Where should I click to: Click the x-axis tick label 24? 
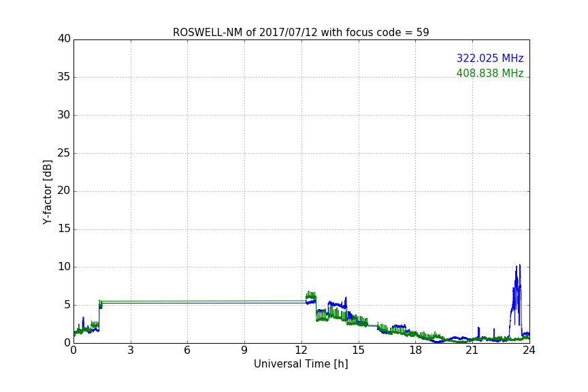click(529, 350)
